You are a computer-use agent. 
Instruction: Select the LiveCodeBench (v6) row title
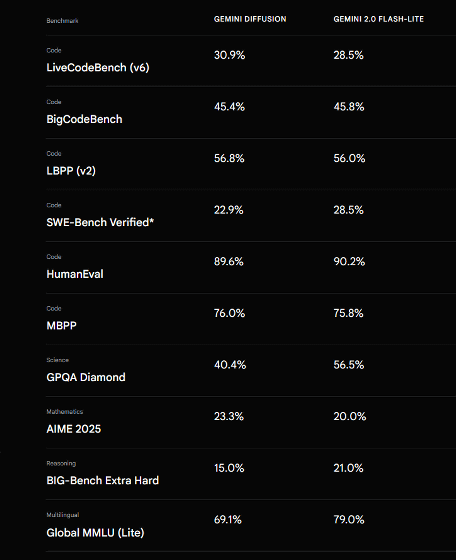click(x=98, y=68)
